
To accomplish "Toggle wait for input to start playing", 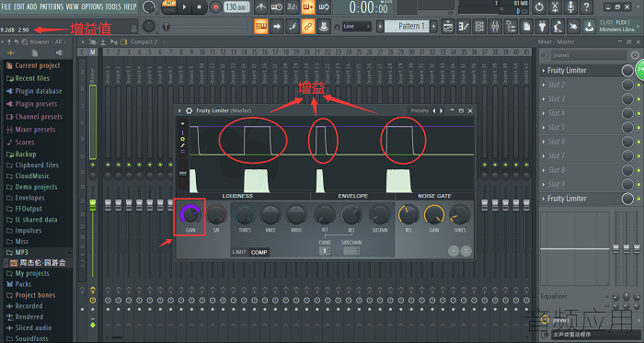I will 276,6.
